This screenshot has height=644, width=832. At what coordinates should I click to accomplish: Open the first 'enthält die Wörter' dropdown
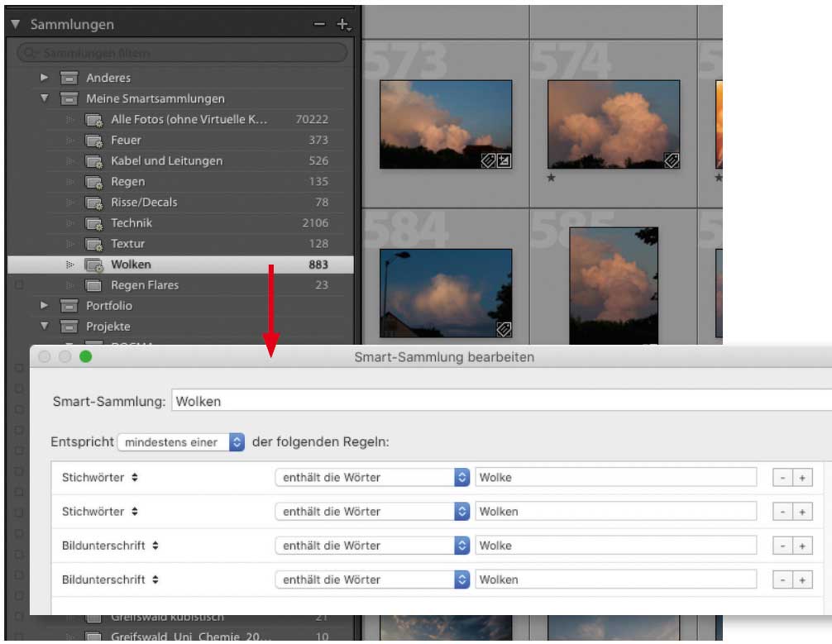(371, 477)
